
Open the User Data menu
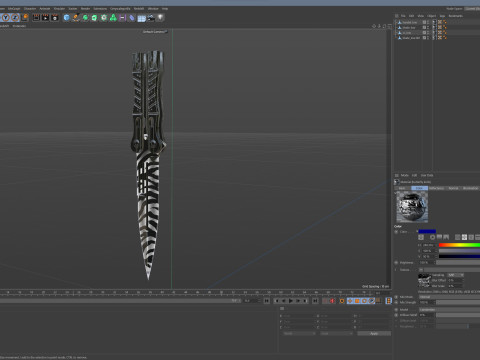(x=427, y=175)
